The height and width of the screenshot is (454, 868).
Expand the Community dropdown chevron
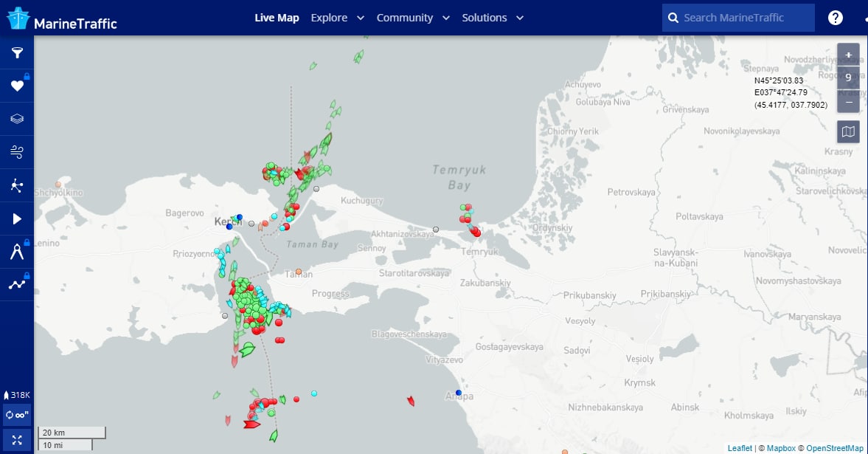tap(446, 18)
